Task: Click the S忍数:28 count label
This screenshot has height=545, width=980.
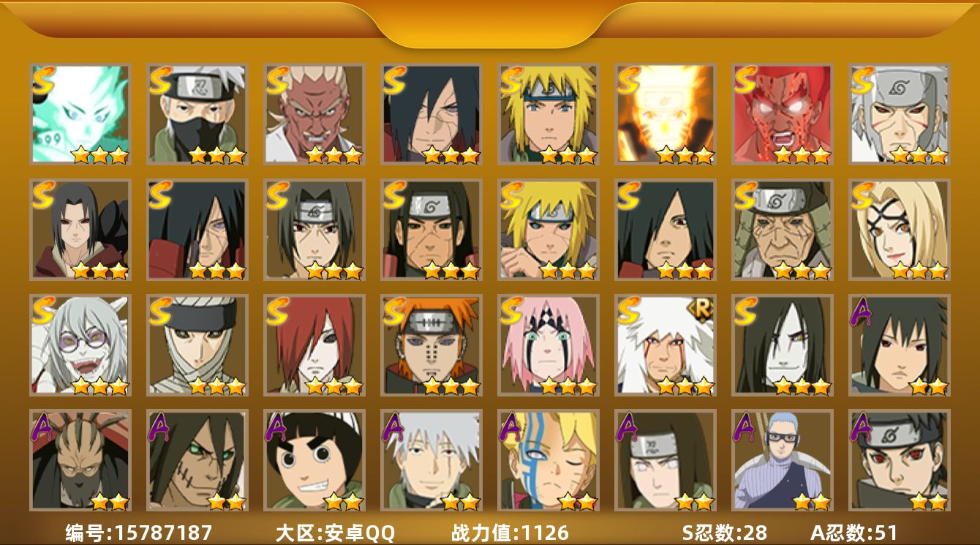Action: pyautogui.click(x=723, y=533)
